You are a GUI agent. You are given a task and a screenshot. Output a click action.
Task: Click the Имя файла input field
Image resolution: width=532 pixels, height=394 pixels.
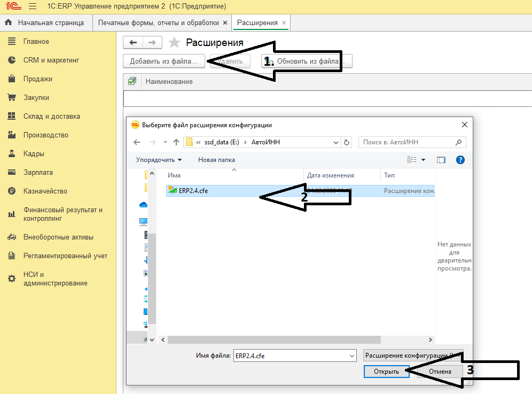(x=291, y=356)
